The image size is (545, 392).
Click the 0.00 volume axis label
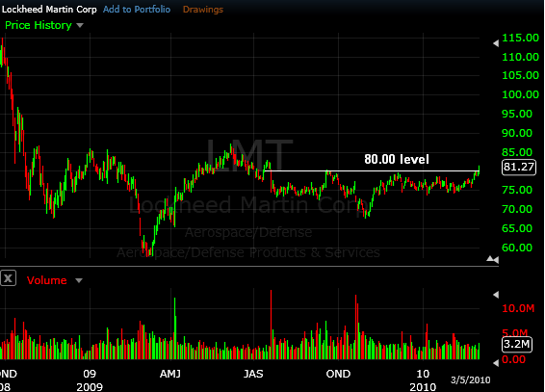pyautogui.click(x=514, y=359)
